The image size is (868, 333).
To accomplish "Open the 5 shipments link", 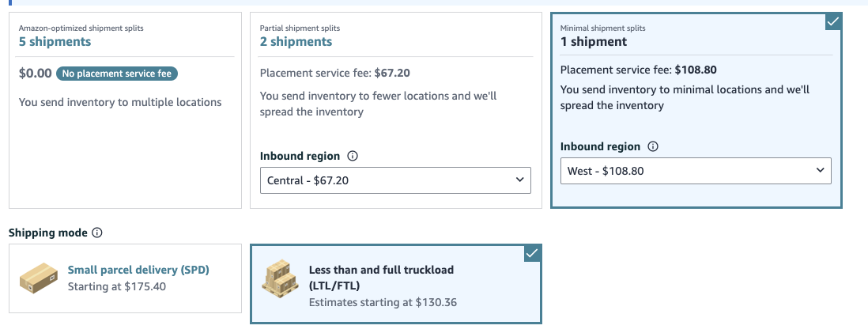I will 55,42.
